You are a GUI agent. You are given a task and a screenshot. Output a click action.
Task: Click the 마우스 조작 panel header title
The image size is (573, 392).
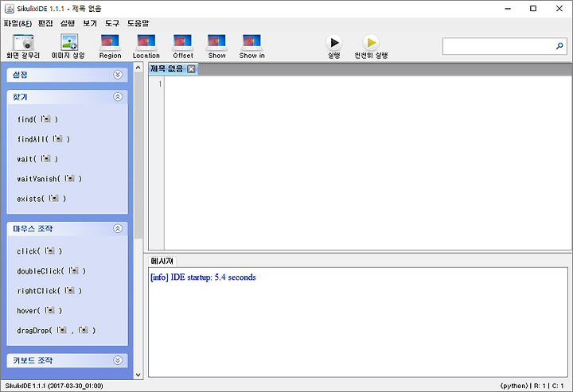click(33, 228)
